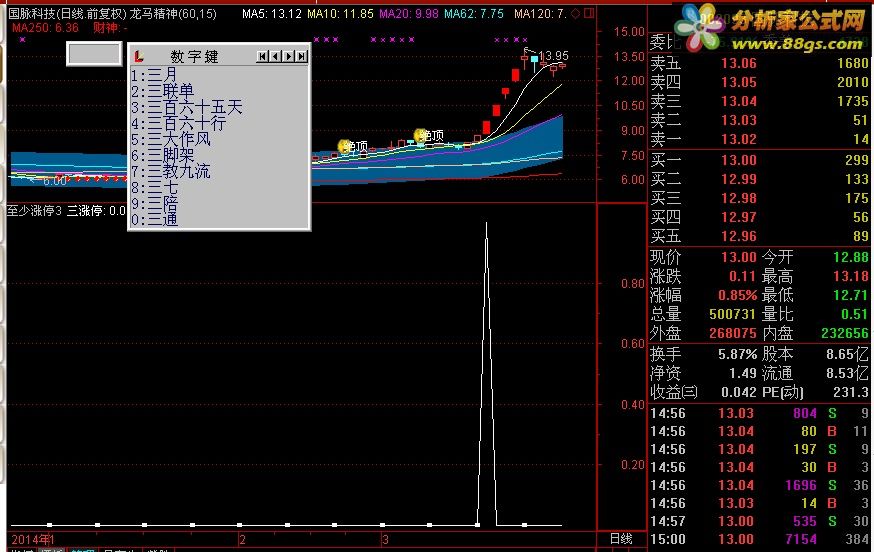
Task: Click the 15.00 price axis label
Action: (629, 32)
